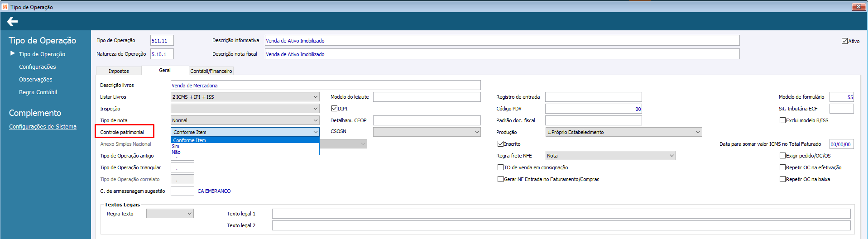Select Não in the dropdown list
Screen dimensions: 868x239
245,152
